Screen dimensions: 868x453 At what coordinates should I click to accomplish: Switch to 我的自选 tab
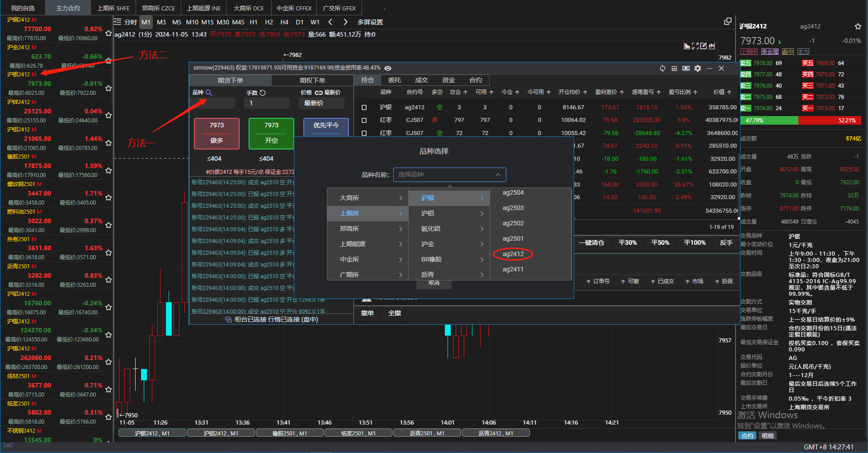[23, 8]
